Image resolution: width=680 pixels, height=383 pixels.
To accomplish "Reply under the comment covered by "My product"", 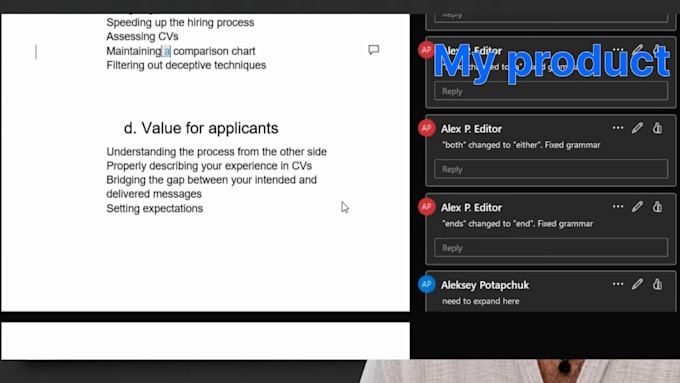I will tap(551, 91).
